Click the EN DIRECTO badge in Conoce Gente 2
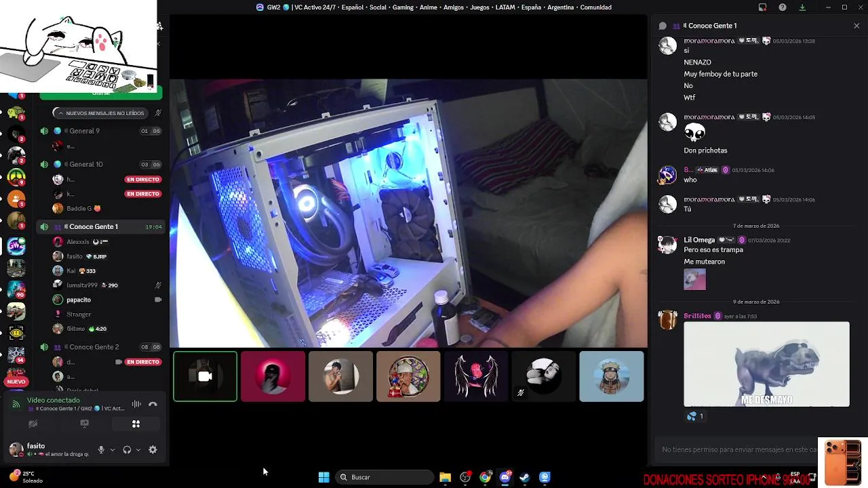Screen dimensions: 868x488 pos(143,362)
